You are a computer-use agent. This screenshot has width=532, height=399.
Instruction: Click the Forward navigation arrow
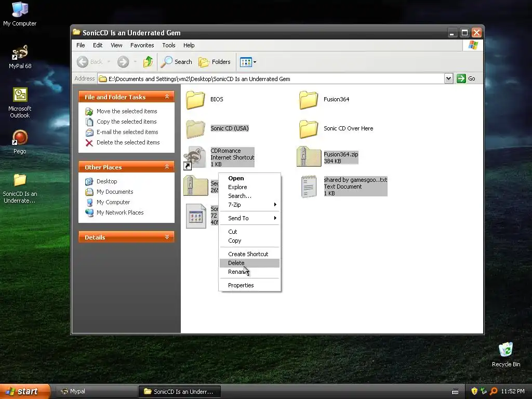[123, 62]
